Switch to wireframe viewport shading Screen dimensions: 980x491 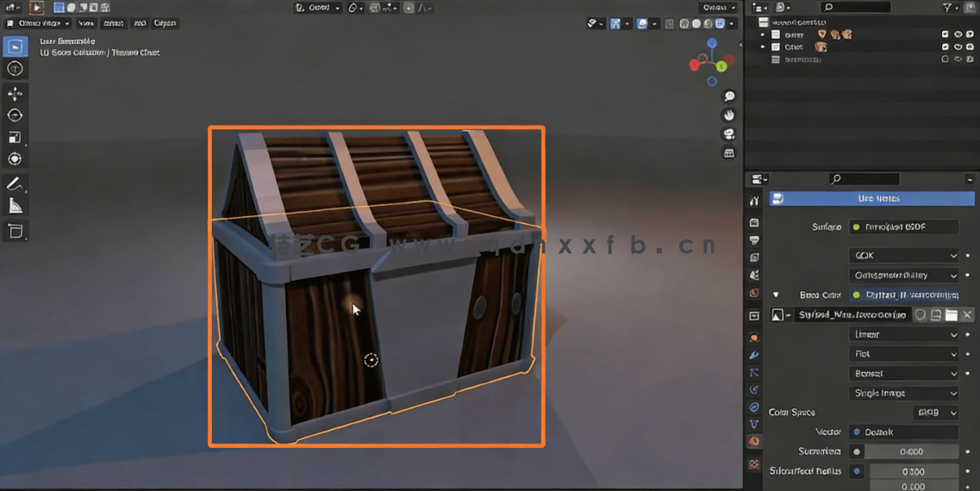click(x=684, y=24)
